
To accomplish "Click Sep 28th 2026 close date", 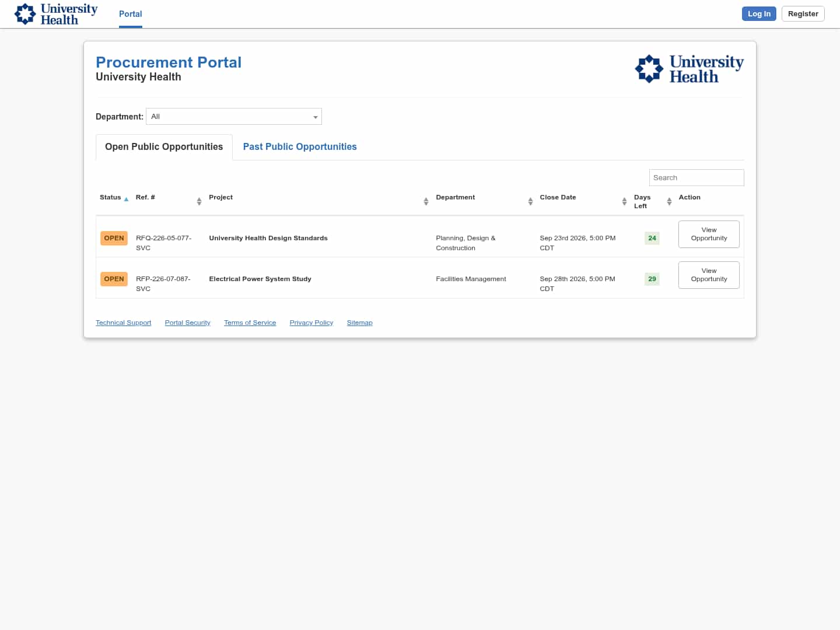I will (x=577, y=283).
